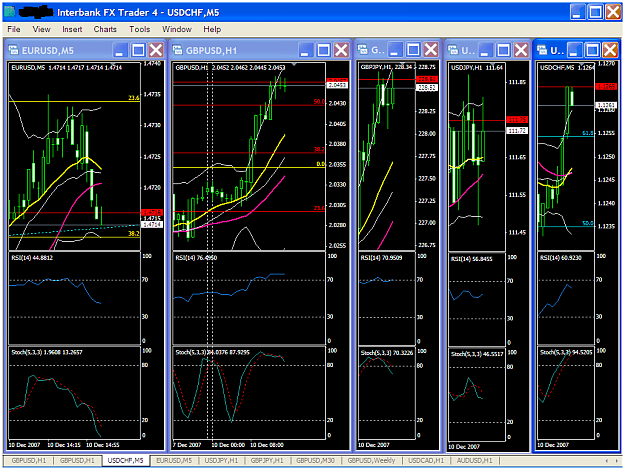Switch to the GBPJPY,H1 chart tab
The width and height of the screenshot is (625, 470).
[267, 460]
